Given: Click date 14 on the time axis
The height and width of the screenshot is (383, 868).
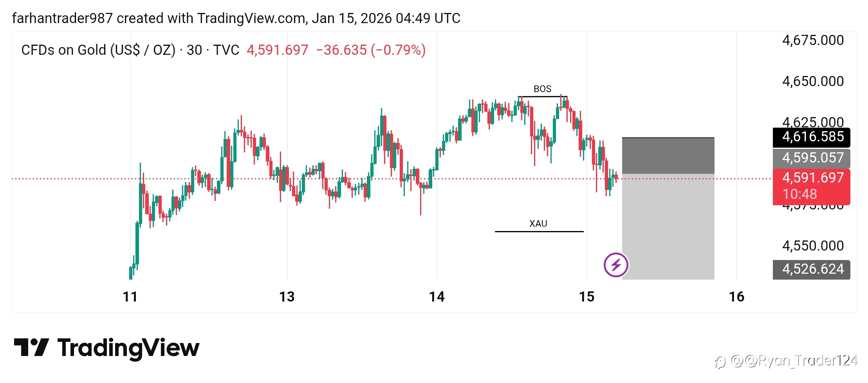Looking at the screenshot, I should coord(437,297).
